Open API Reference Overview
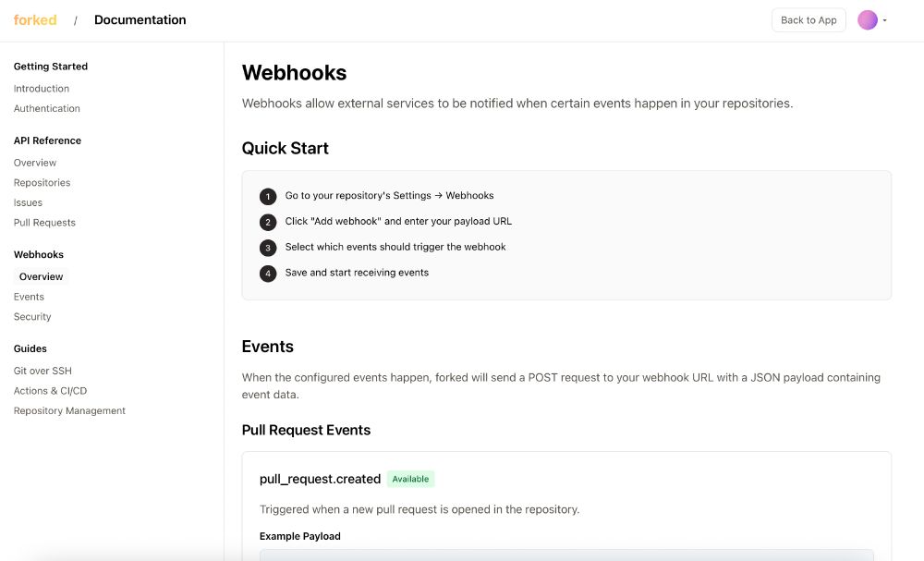This screenshot has width=924, height=561. [35, 163]
